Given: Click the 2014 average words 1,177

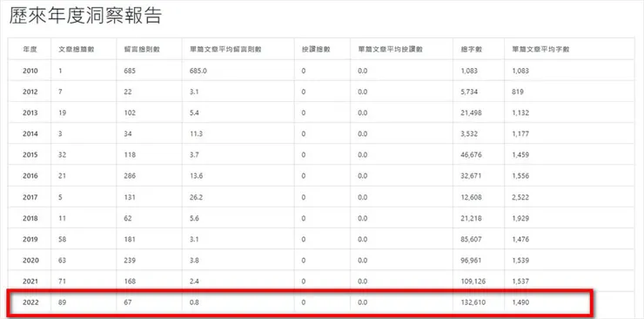Looking at the screenshot, I should (x=520, y=133).
